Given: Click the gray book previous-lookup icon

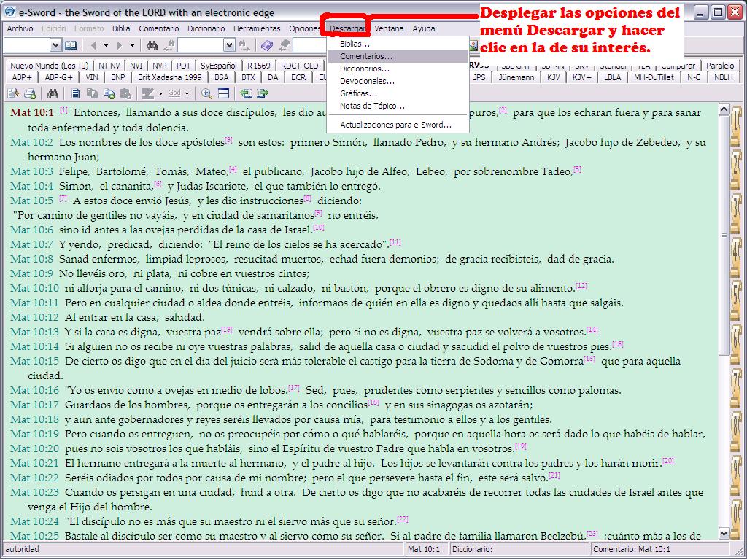Looking at the screenshot, I should pyautogui.click(x=285, y=45).
